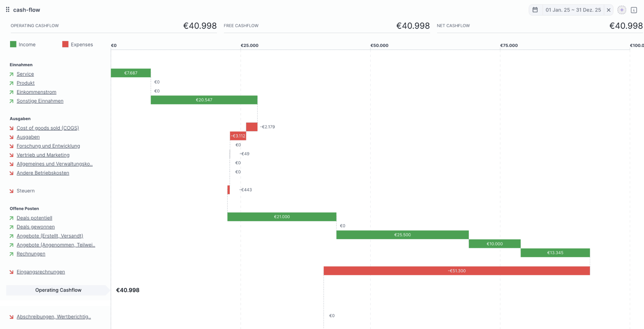
Task: Click the green arrow next to Service
Action: point(12,74)
